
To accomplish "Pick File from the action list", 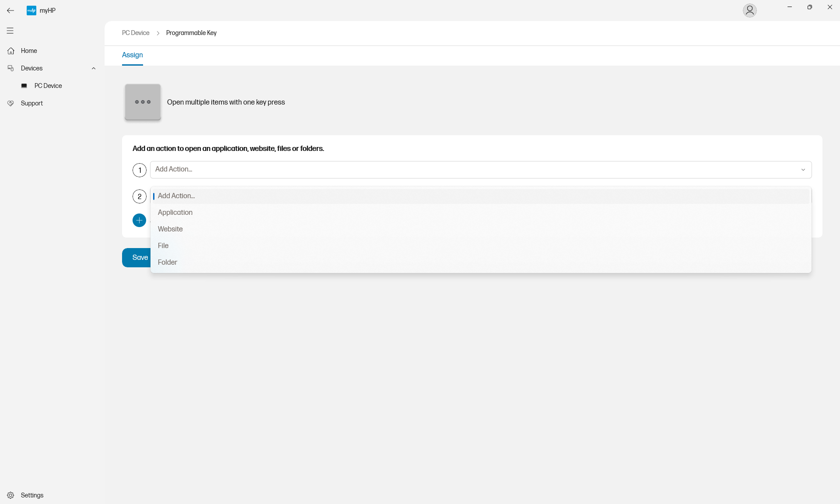I will 163,246.
